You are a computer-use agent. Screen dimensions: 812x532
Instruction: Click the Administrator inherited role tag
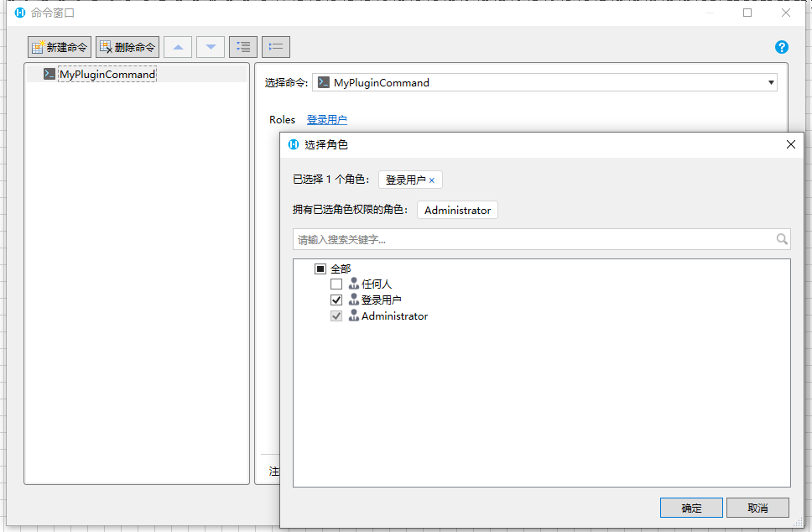click(x=457, y=211)
